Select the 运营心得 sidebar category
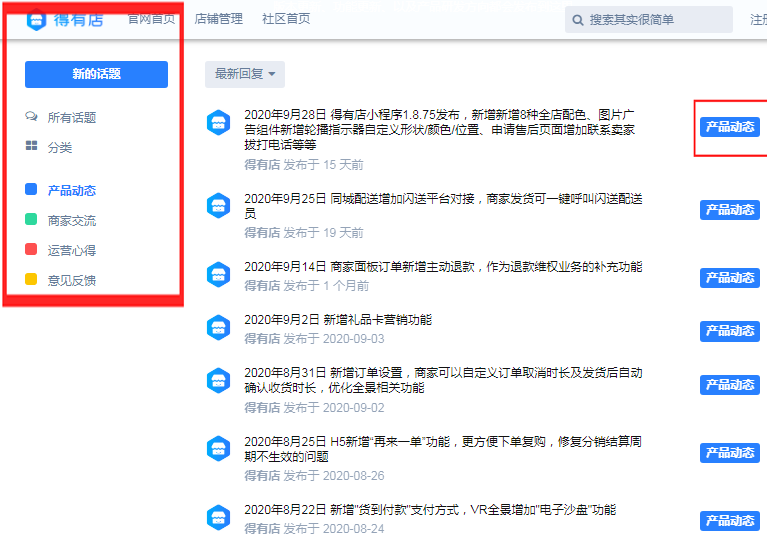Screen dimensions: 767x550 pyautogui.click(x=71, y=251)
